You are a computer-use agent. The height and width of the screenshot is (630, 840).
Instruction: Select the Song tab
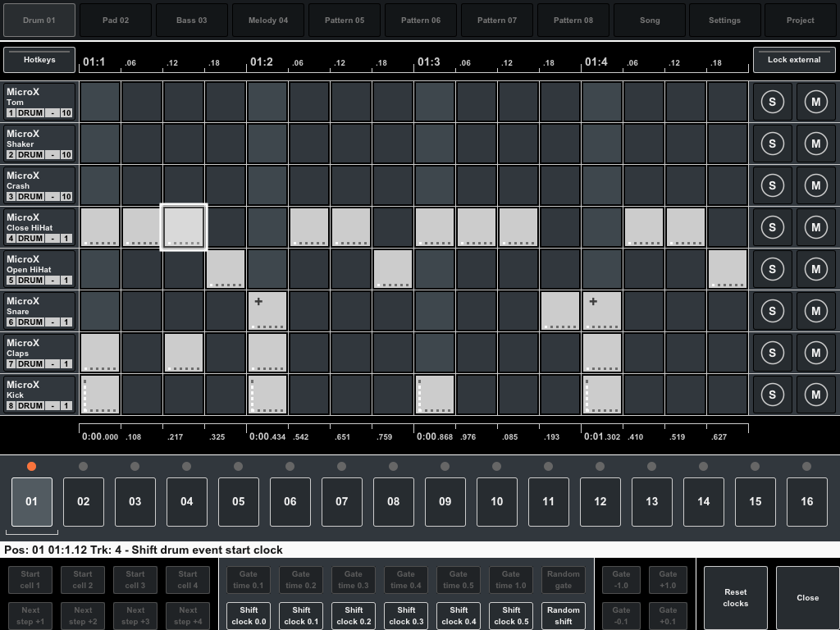tap(649, 20)
